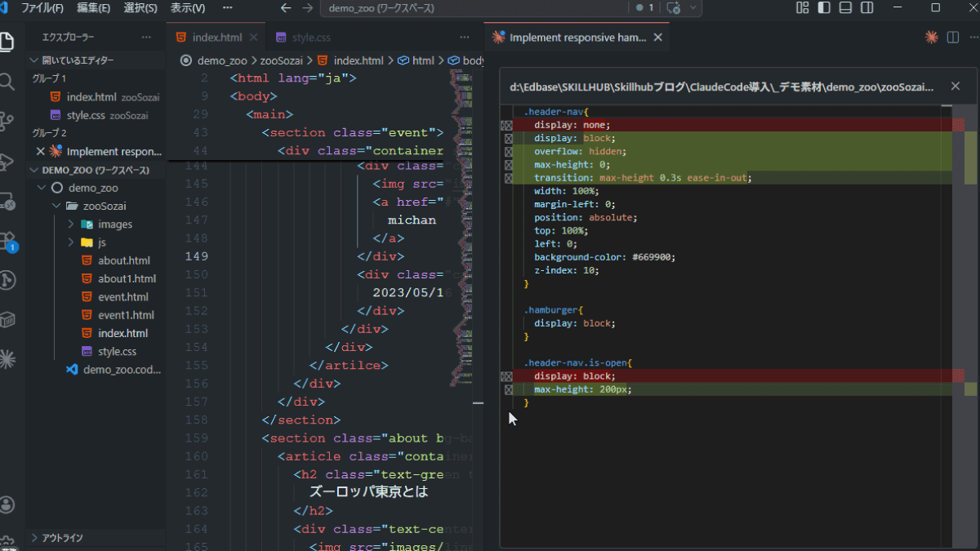Screen dimensions: 980x551
Task: Click the Claude Code icon in editor toolbar
Action: (931, 38)
